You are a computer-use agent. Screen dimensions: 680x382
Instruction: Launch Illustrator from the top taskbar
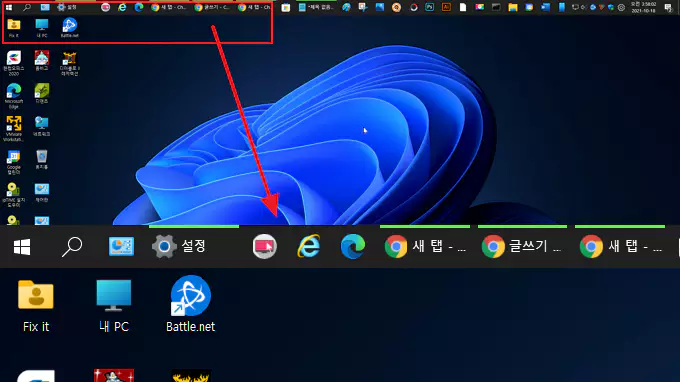coord(446,7)
